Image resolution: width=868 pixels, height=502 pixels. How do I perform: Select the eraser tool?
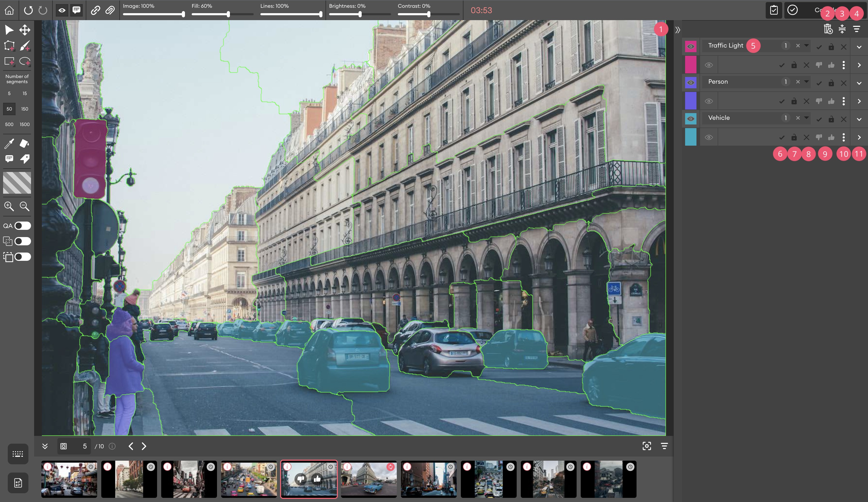point(25,143)
